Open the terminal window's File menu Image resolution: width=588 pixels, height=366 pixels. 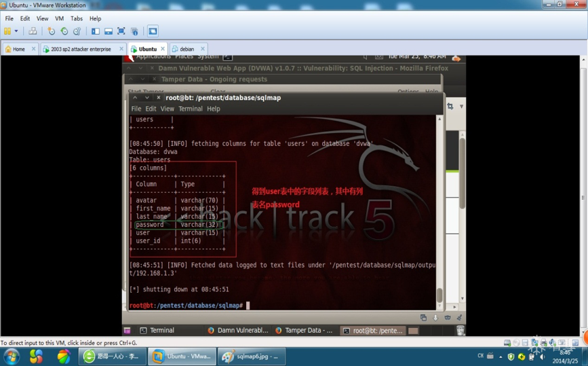coord(136,109)
